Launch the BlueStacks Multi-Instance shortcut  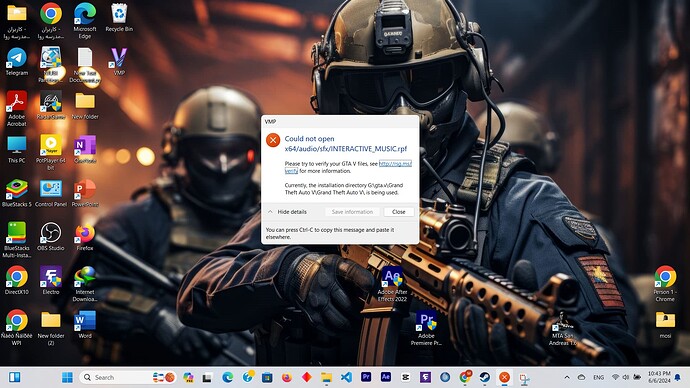[x=17, y=240]
